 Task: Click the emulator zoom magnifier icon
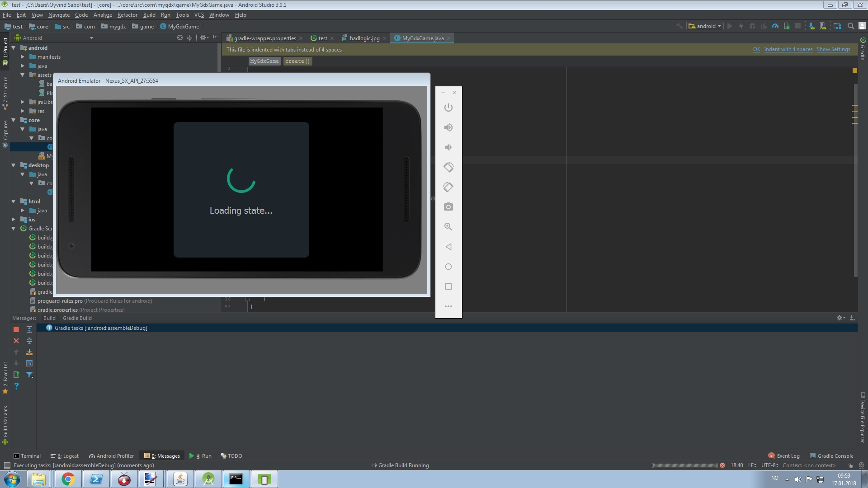[448, 227]
